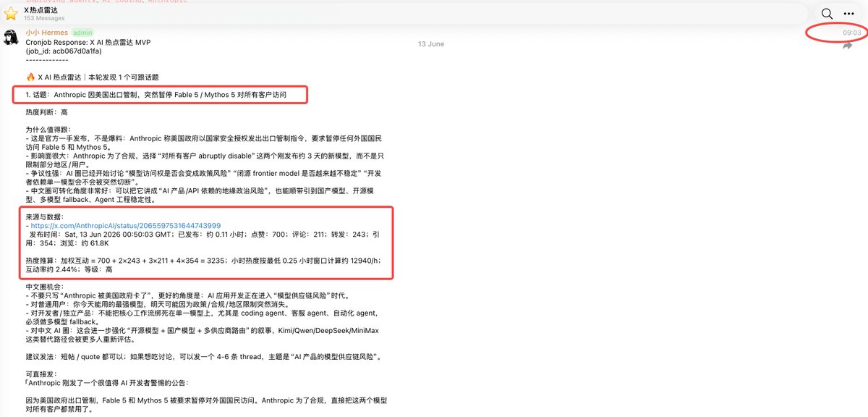Click the yellow star chat icon
868x417 pixels.
(x=11, y=14)
